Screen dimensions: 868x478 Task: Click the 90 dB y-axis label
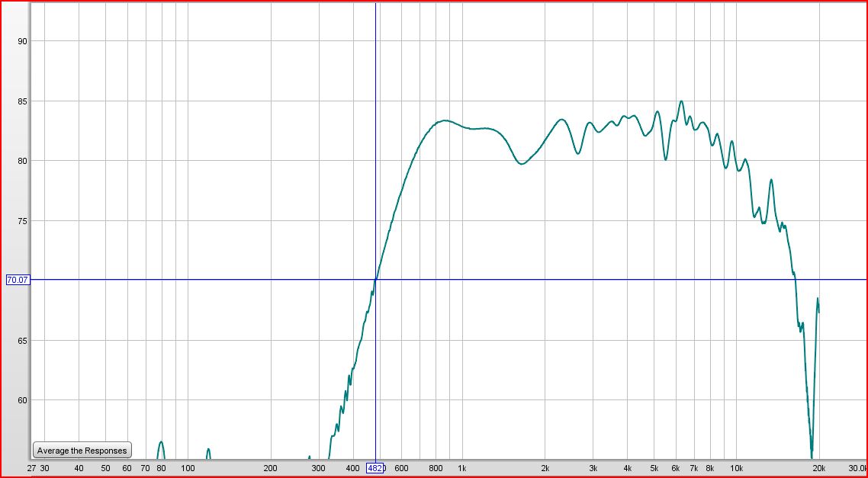[21, 41]
